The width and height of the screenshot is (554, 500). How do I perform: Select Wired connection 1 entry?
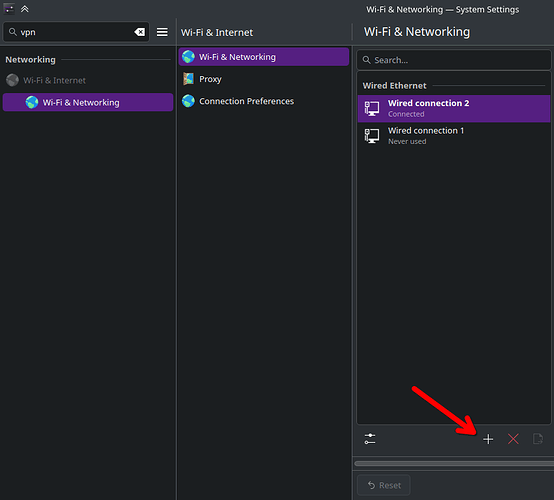click(x=454, y=136)
